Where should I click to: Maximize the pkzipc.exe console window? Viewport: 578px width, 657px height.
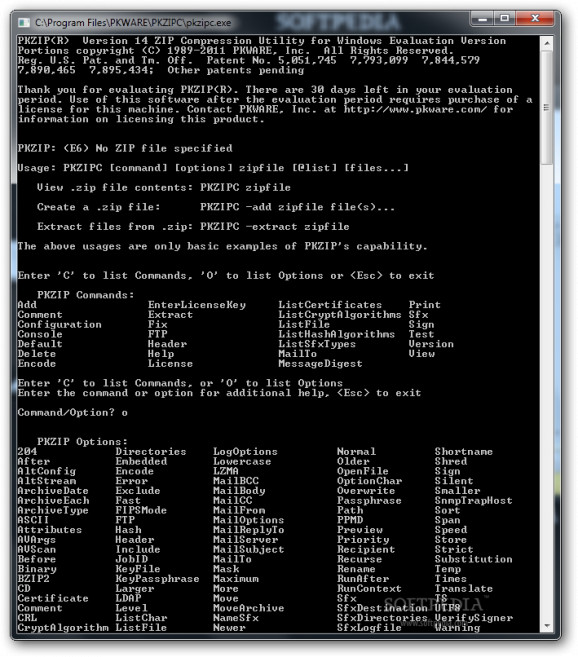[505, 19]
